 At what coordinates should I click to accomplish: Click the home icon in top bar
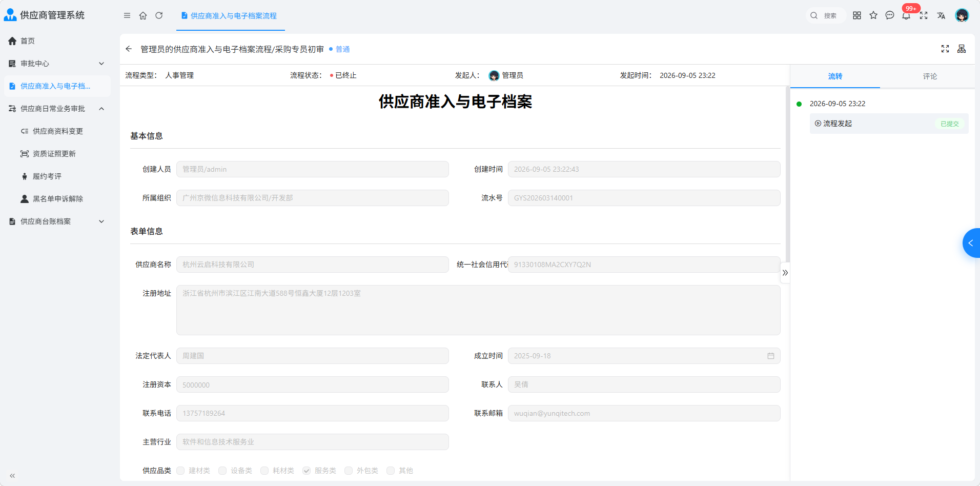(143, 15)
